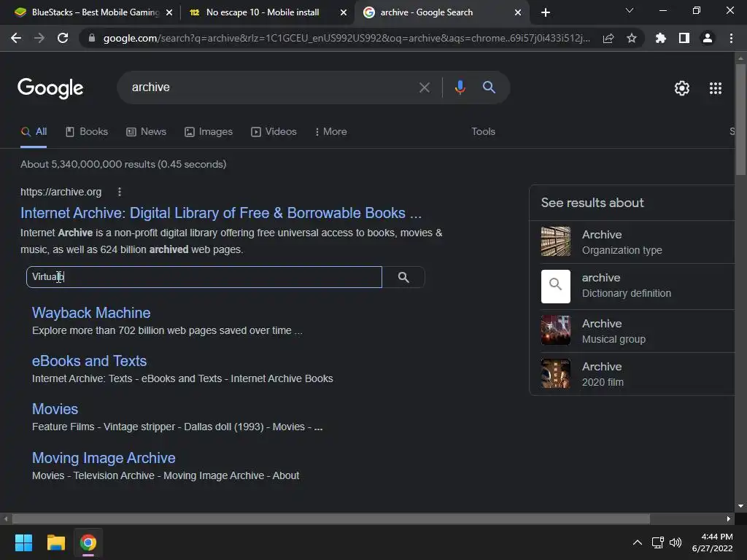
Task: Go back to the previous page
Action: (16, 38)
